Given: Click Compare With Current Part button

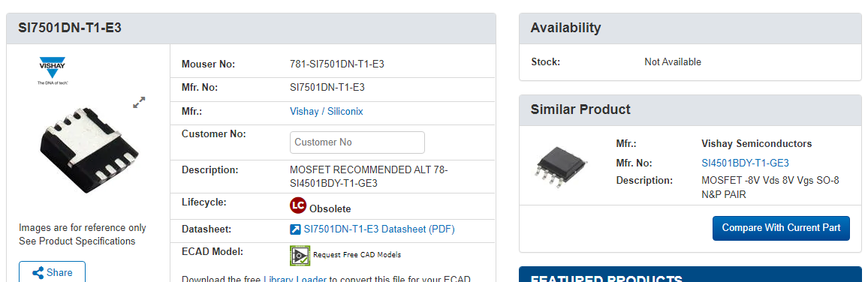Looking at the screenshot, I should coord(781,228).
